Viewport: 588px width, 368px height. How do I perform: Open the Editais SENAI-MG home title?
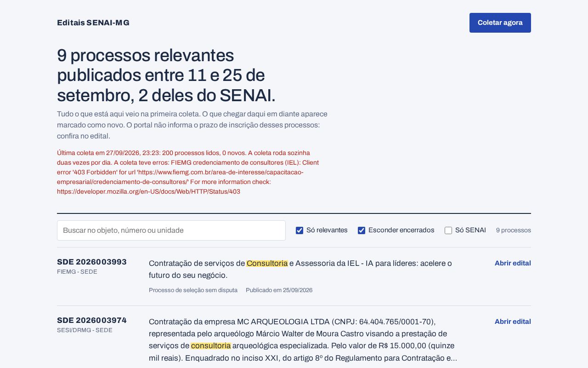click(x=93, y=23)
